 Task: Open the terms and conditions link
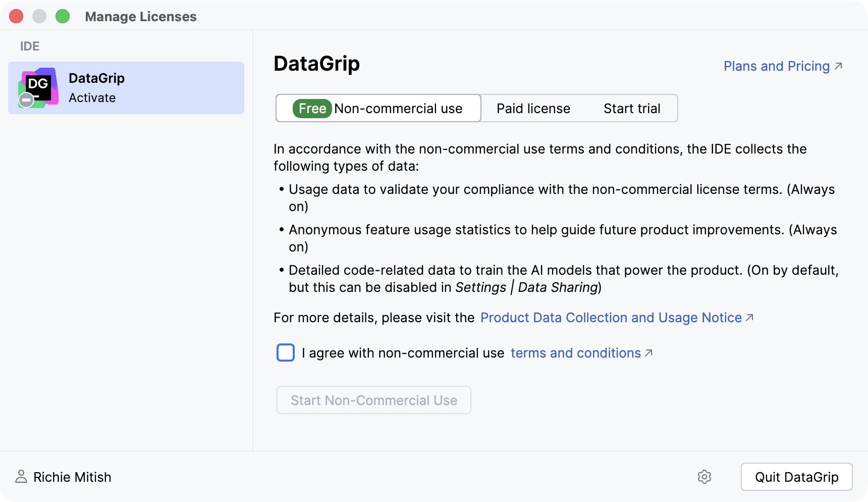[x=581, y=353]
